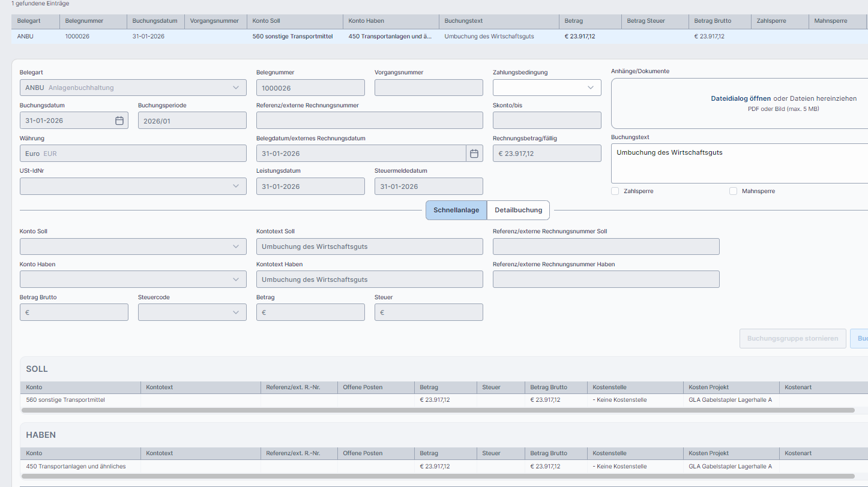Click the HABEN table horizontal scrollbar

438,476
